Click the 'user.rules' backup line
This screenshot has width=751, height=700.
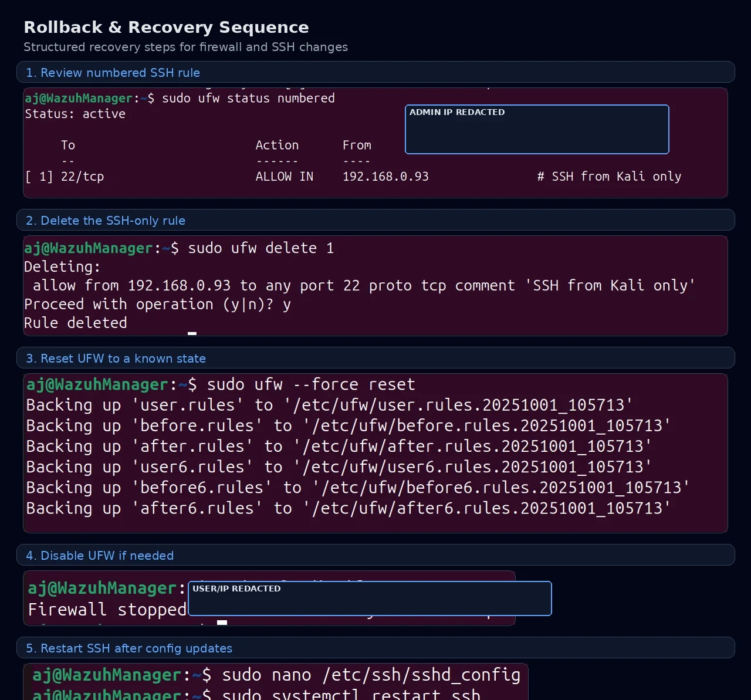330,405
